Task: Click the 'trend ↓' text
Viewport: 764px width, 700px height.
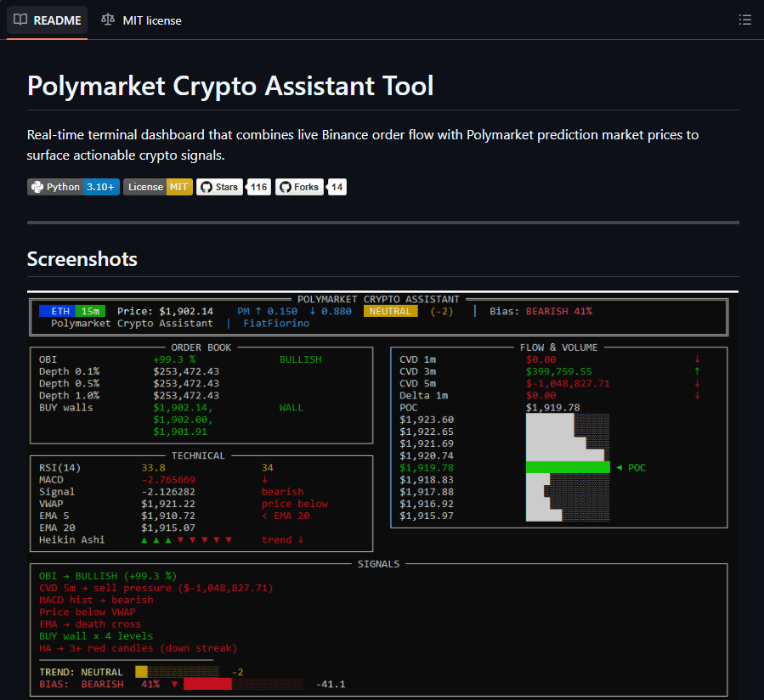Action: [x=283, y=539]
